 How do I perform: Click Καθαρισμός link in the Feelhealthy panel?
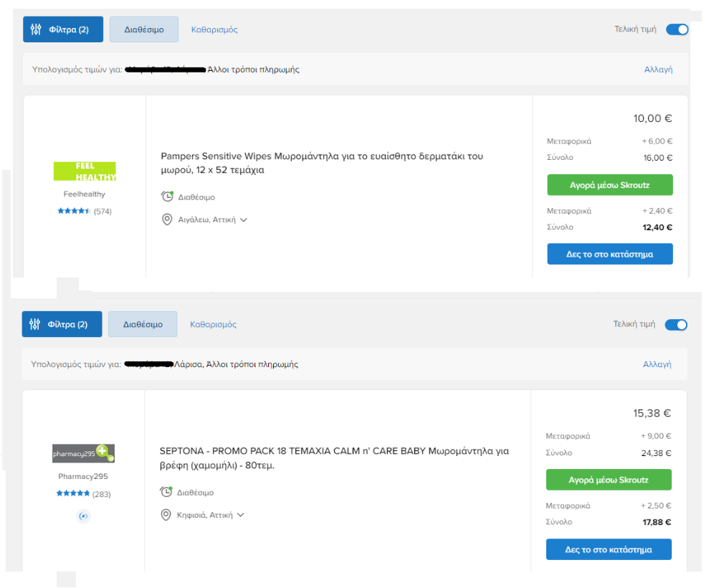tap(214, 29)
